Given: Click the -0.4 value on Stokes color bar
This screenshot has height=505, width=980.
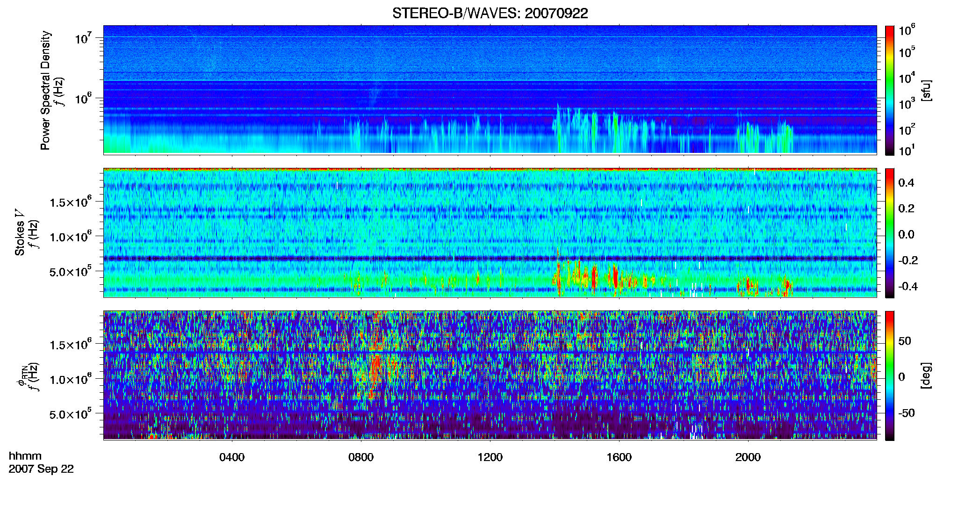Looking at the screenshot, I should pyautogui.click(x=908, y=286).
